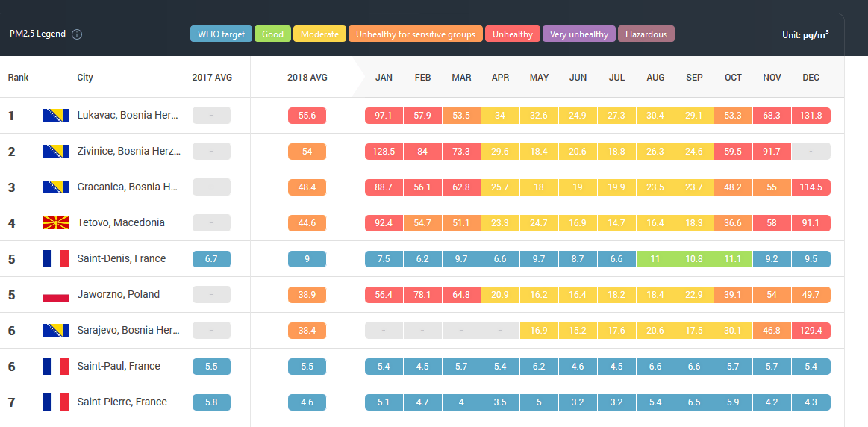Open the Saint-Paul, France city link
Screen dimensions: 868x427
pos(119,367)
